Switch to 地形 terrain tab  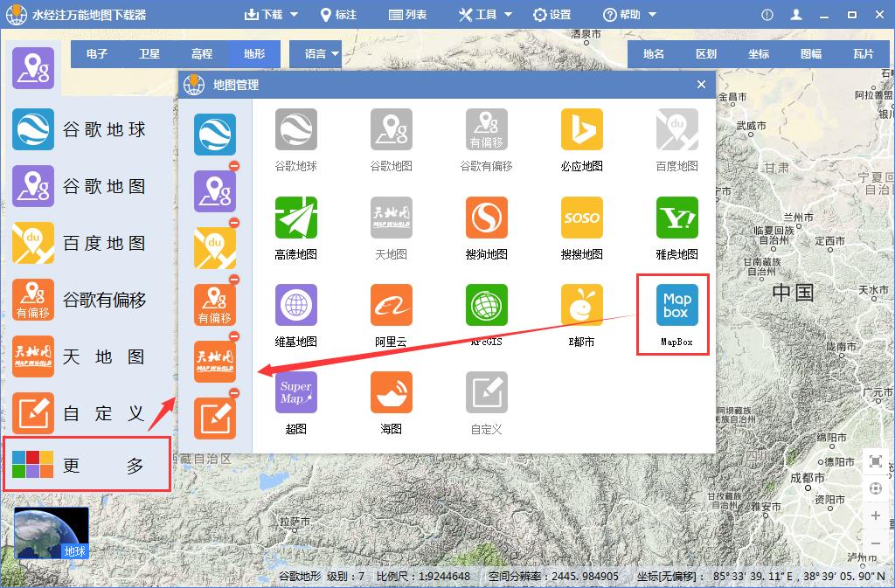click(x=254, y=53)
